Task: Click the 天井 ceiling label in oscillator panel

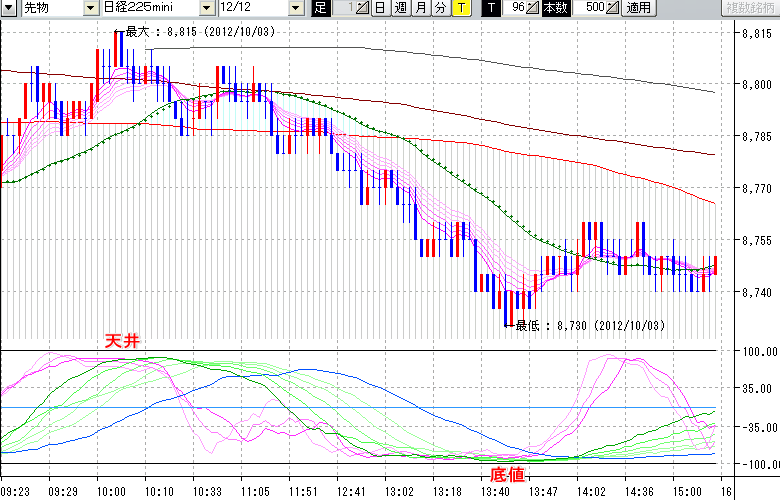Action: (121, 342)
